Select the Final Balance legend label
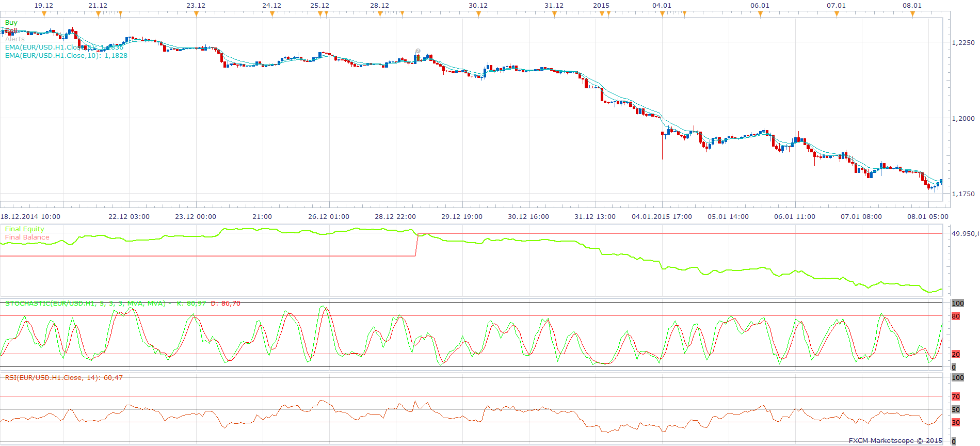 point(27,237)
